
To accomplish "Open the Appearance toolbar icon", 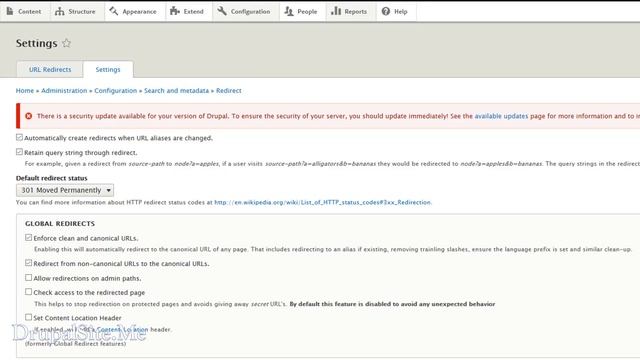I will (113, 11).
